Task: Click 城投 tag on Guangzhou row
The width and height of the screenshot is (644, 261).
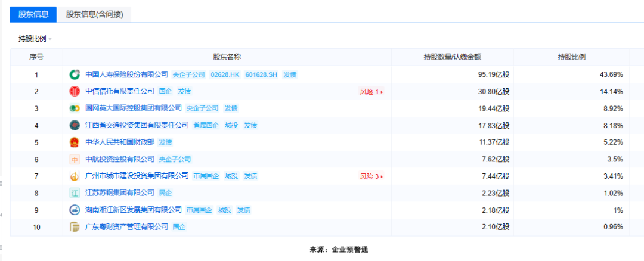Action: (231, 176)
